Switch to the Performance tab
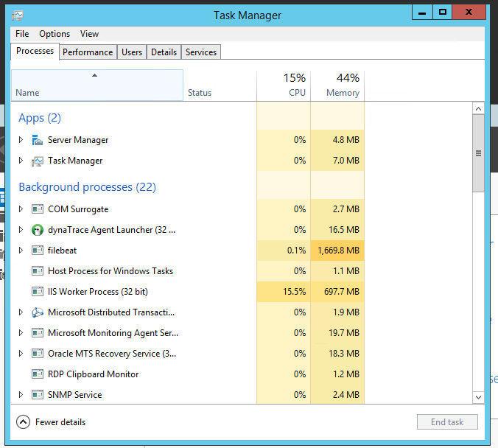Screen dimensions: 498x448 tap(88, 52)
